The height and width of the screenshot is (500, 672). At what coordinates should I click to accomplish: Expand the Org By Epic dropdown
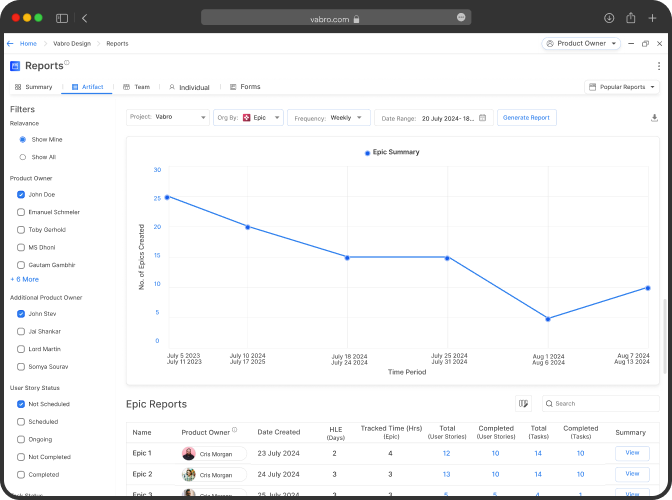(x=248, y=118)
